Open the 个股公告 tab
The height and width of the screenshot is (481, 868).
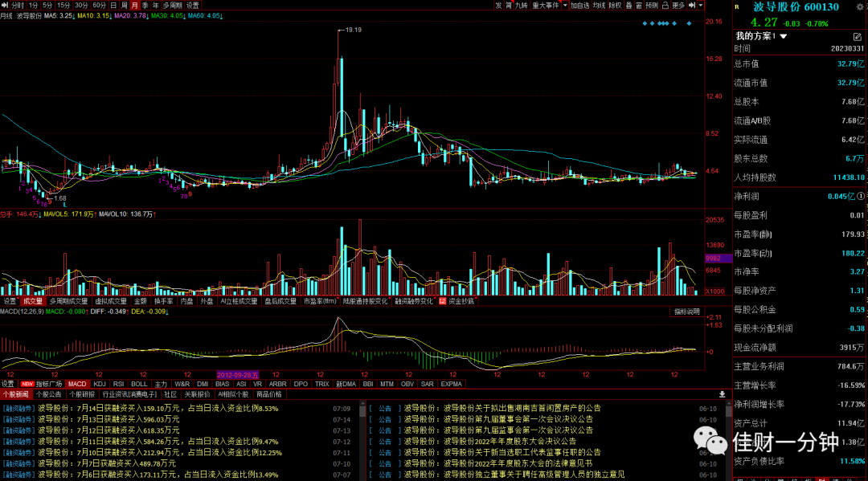pos(49,394)
